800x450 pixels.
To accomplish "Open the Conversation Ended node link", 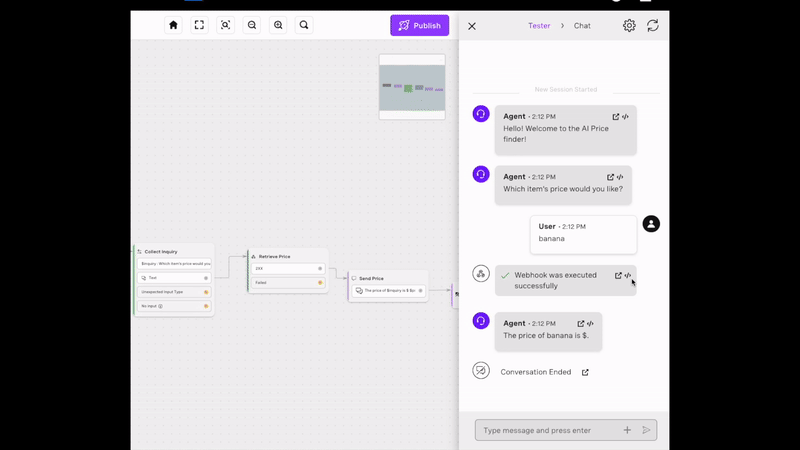I will coord(585,372).
